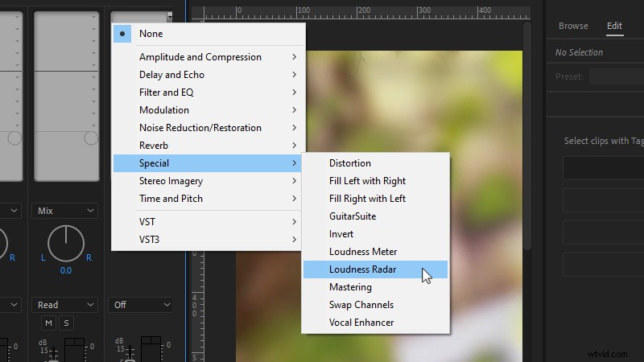Open the VST3 submenu
Image resolution: width=644 pixels, height=362 pixels.
(x=208, y=239)
